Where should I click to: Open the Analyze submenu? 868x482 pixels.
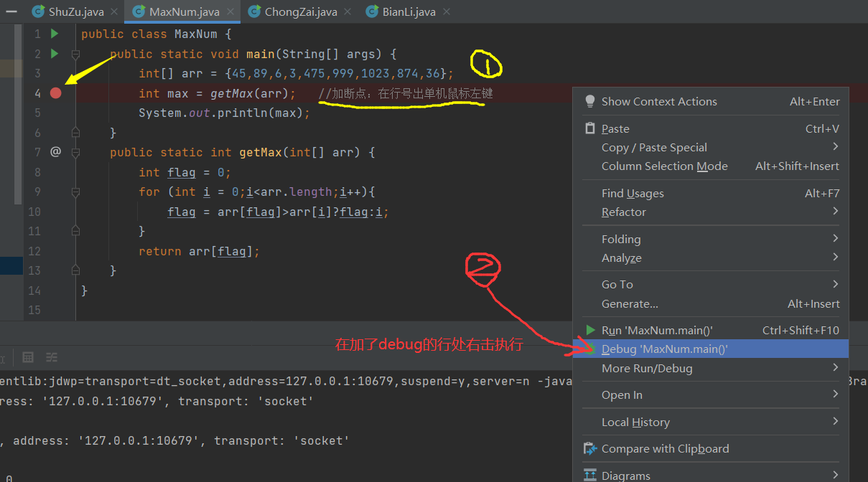(x=711, y=258)
